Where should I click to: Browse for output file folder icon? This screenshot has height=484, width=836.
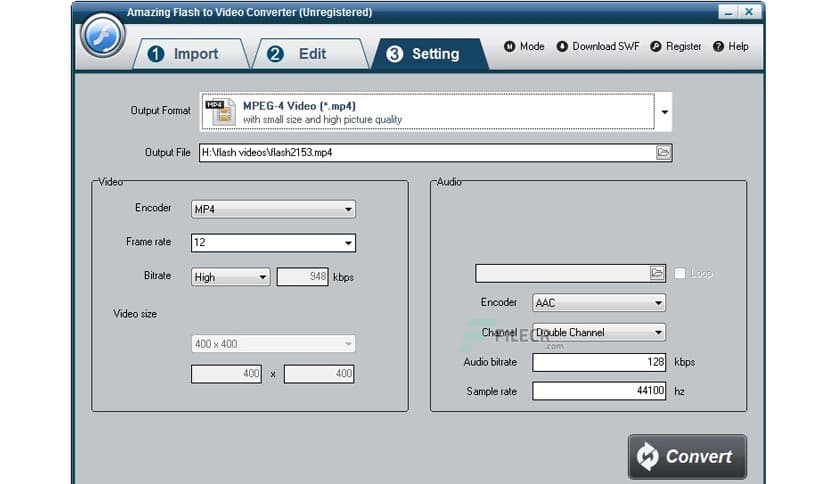point(663,152)
